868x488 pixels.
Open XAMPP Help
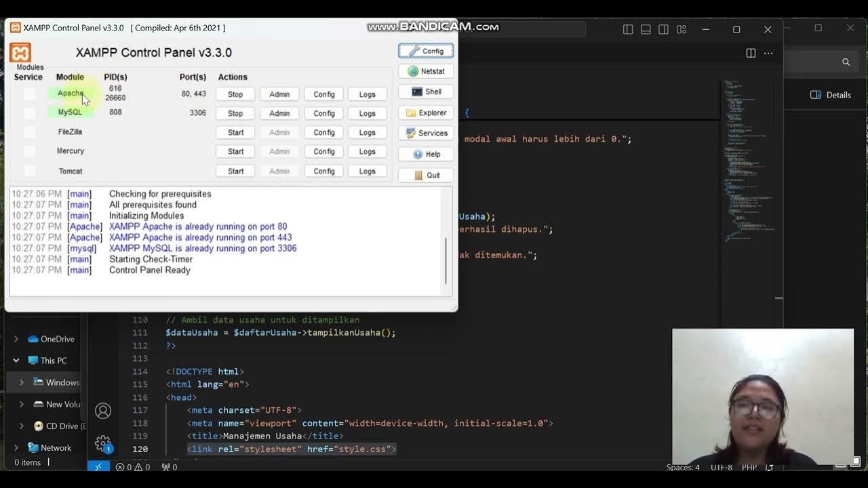(426, 154)
